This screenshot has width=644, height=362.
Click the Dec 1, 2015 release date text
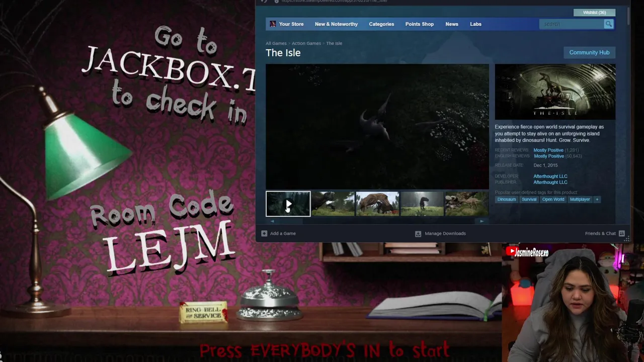(x=545, y=165)
